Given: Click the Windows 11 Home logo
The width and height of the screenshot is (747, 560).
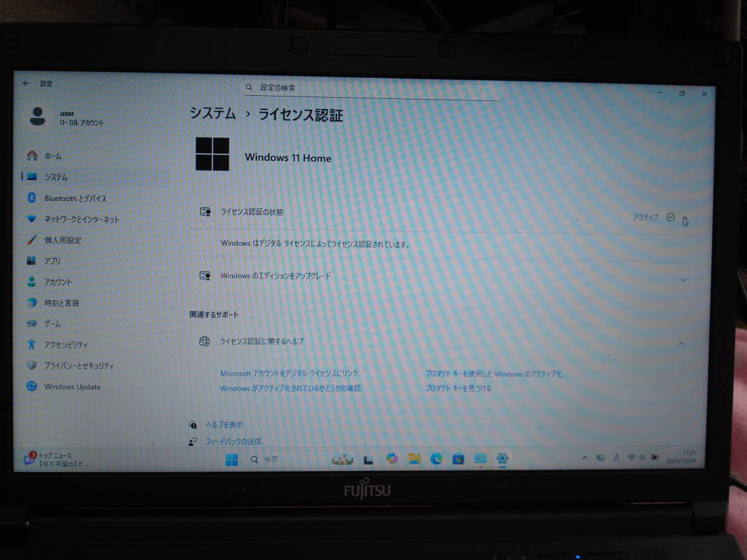Looking at the screenshot, I should click(212, 154).
